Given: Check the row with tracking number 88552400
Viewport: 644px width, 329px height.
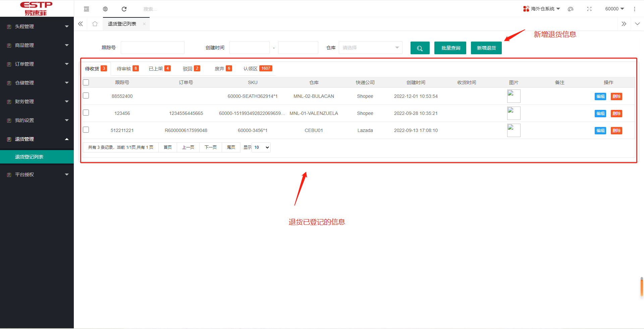Looking at the screenshot, I should click(86, 96).
